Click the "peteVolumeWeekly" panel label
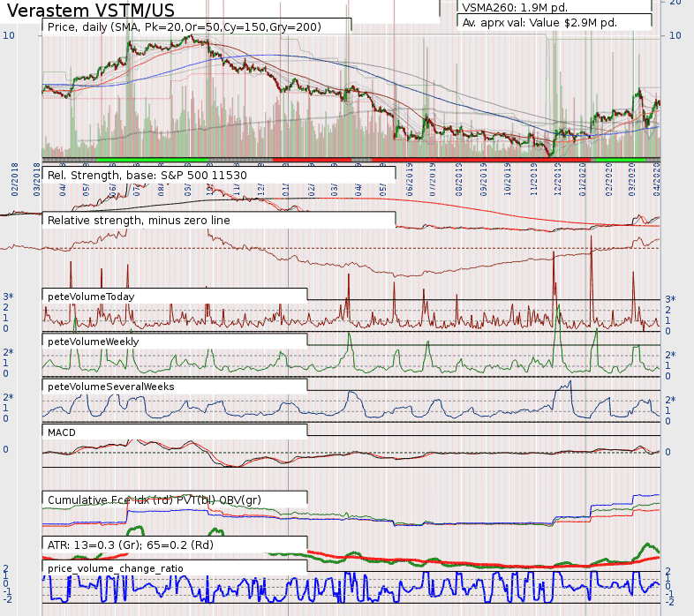Viewport: 694px width, 616px height. (x=93, y=342)
